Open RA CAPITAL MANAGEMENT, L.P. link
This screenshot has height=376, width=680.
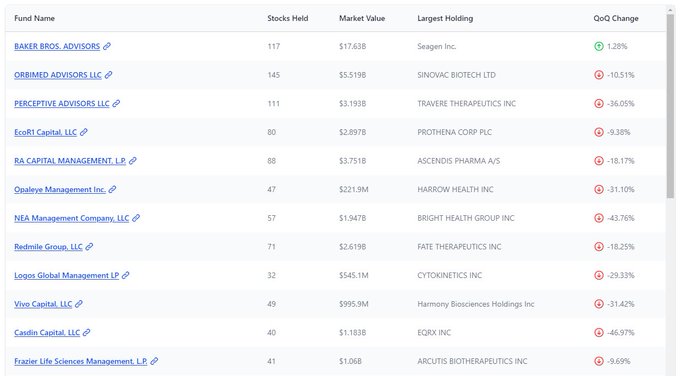pos(70,160)
